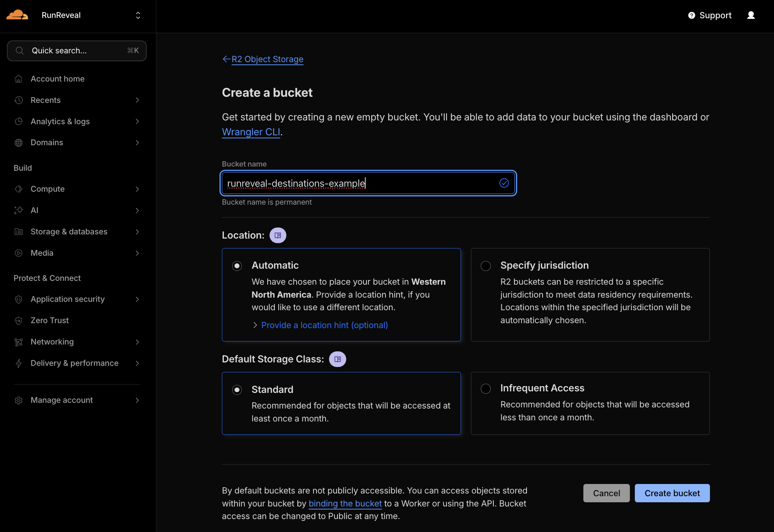Click the Cloudflare cloud logo
This screenshot has width=774, height=532.
17,15
